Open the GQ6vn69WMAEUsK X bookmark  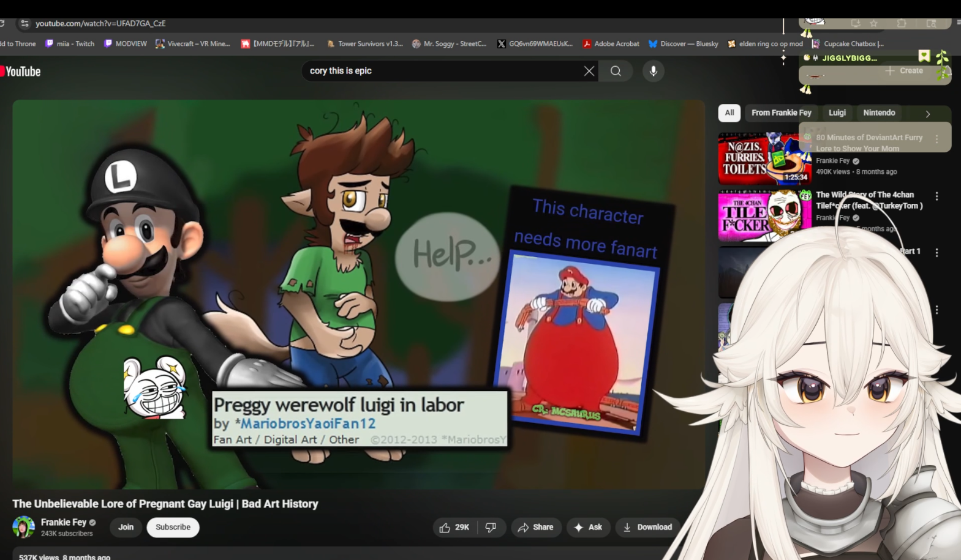535,43
